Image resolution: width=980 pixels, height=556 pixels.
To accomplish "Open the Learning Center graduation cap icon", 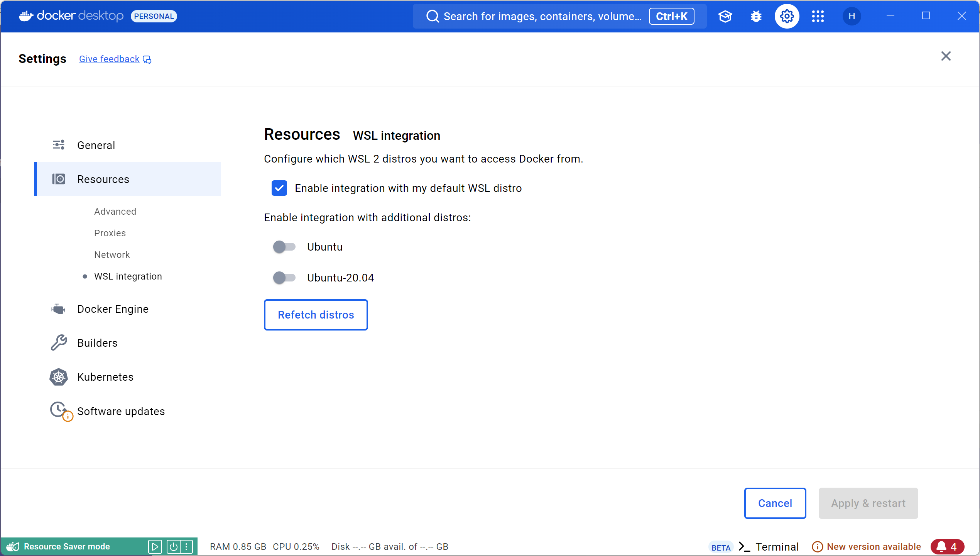I will 725,16.
